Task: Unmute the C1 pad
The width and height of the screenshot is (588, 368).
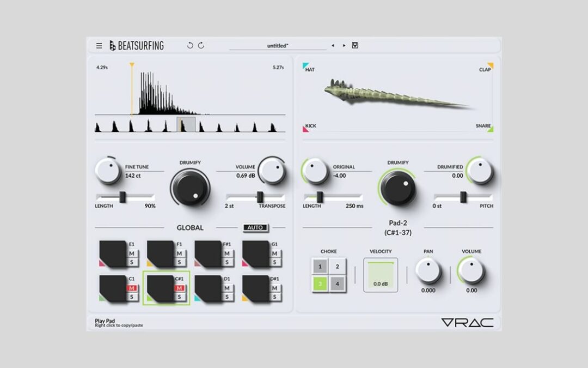Action: pyautogui.click(x=132, y=288)
